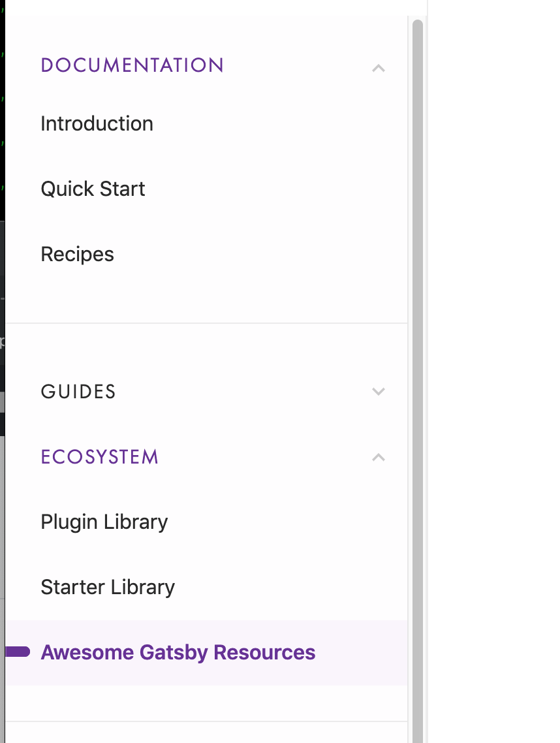Screen dimensions: 560x743
Task: Open the Quick Start guide
Action: tap(93, 189)
